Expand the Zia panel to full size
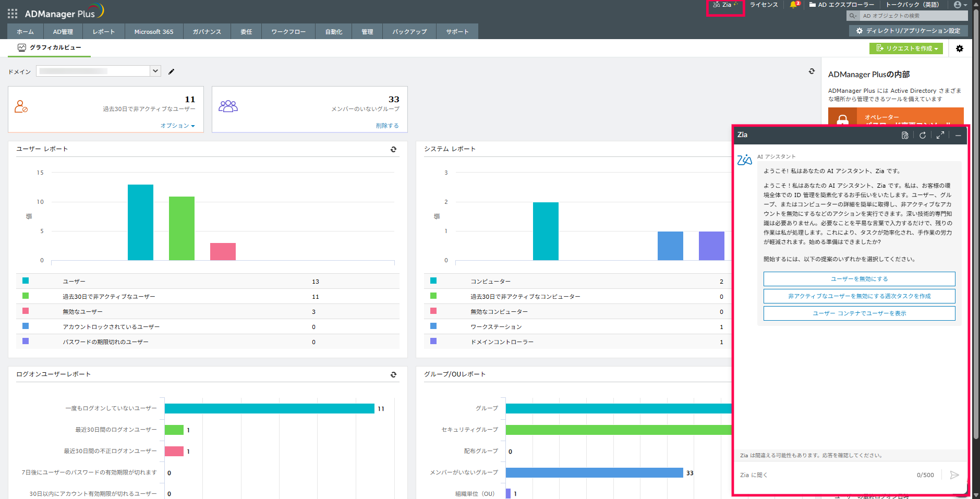The width and height of the screenshot is (980, 499). [x=940, y=136]
